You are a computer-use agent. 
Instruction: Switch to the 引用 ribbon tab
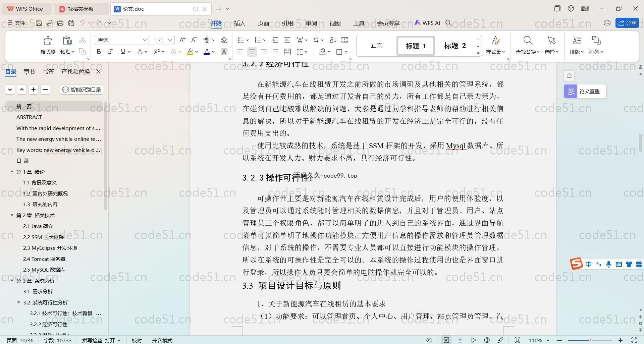(287, 23)
